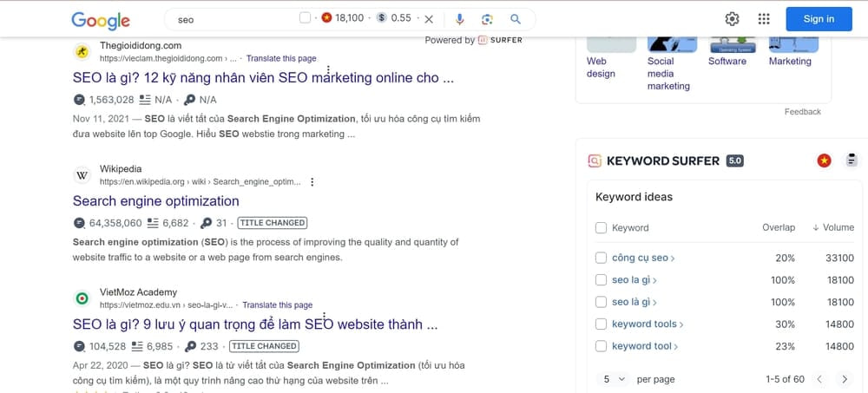
Task: Click the 1-5 of 60 pagination text
Action: [785, 379]
